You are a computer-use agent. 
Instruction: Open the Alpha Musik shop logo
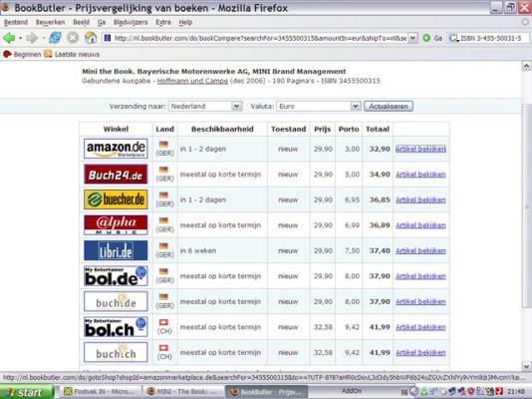click(x=116, y=224)
